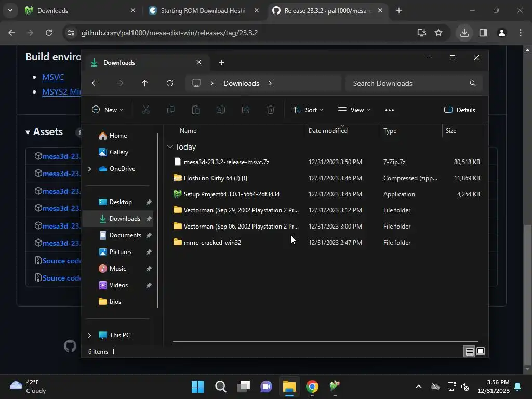Switch to Starting ROM Download tab
Screen dimensions: 532x399
pyautogui.click(x=203, y=10)
